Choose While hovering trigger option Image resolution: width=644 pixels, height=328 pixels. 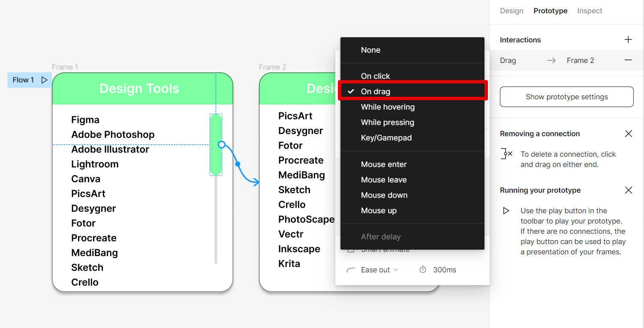(388, 107)
